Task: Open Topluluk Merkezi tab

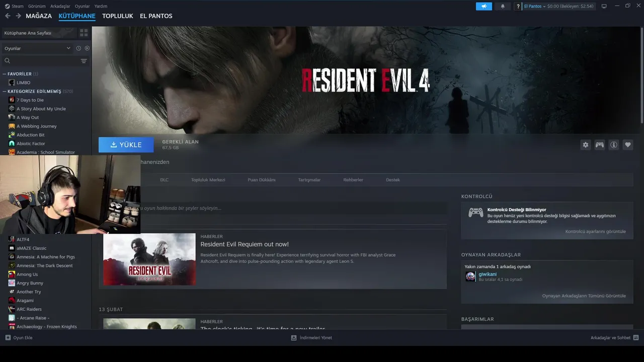Action: [x=208, y=180]
